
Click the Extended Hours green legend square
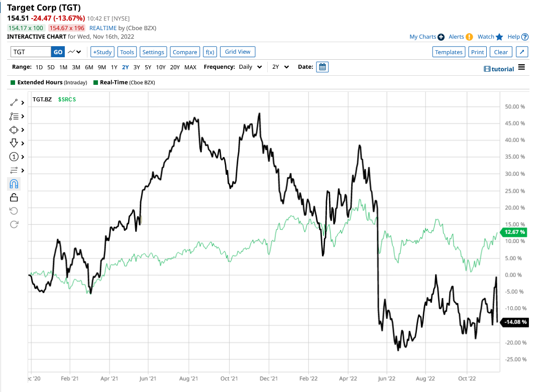point(13,82)
